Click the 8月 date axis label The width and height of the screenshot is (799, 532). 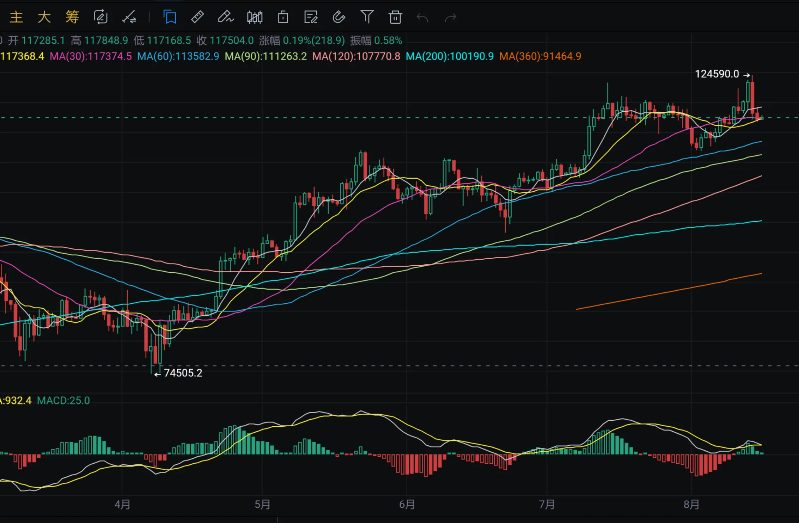pyautogui.click(x=691, y=505)
